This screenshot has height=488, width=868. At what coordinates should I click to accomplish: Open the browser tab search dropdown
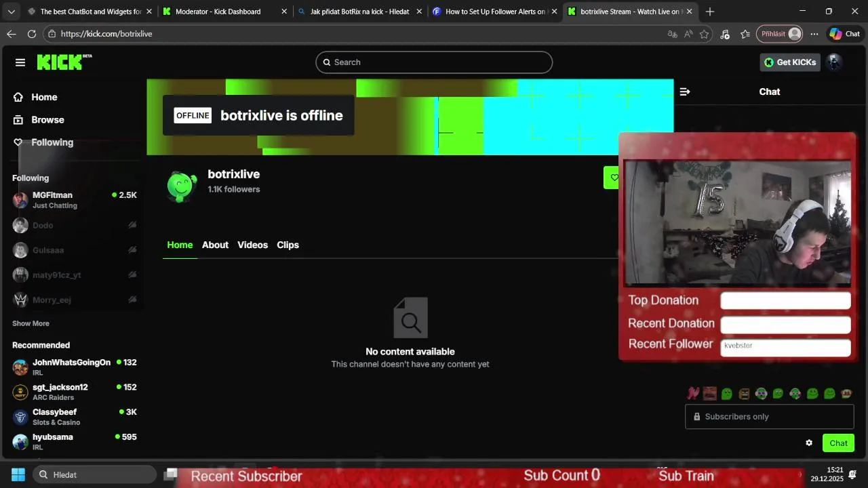pyautogui.click(x=11, y=12)
